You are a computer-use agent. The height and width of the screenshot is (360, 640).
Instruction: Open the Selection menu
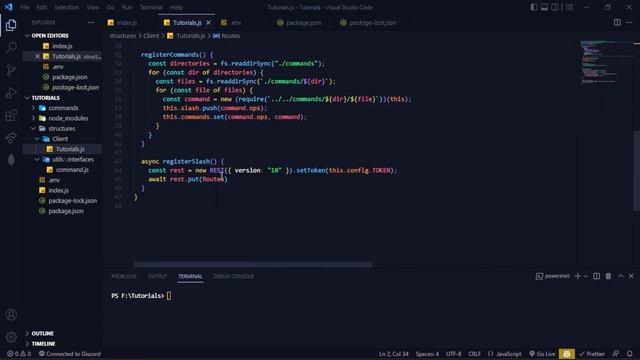(66, 7)
